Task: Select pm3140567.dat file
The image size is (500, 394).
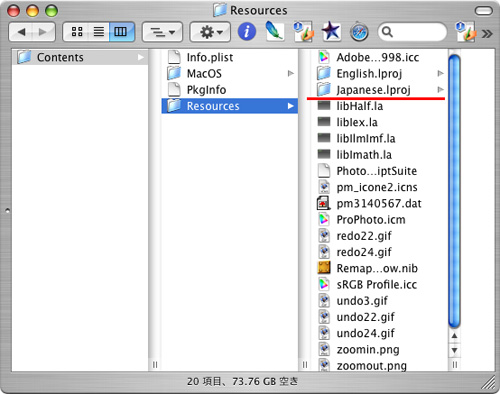Action: point(380,203)
